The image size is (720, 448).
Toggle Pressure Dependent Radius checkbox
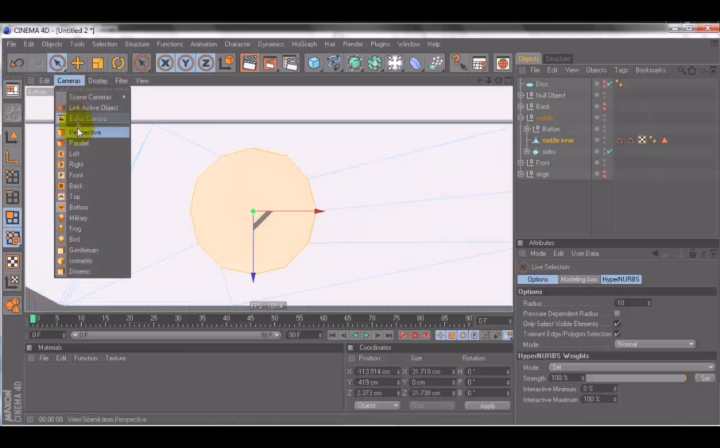pos(617,314)
